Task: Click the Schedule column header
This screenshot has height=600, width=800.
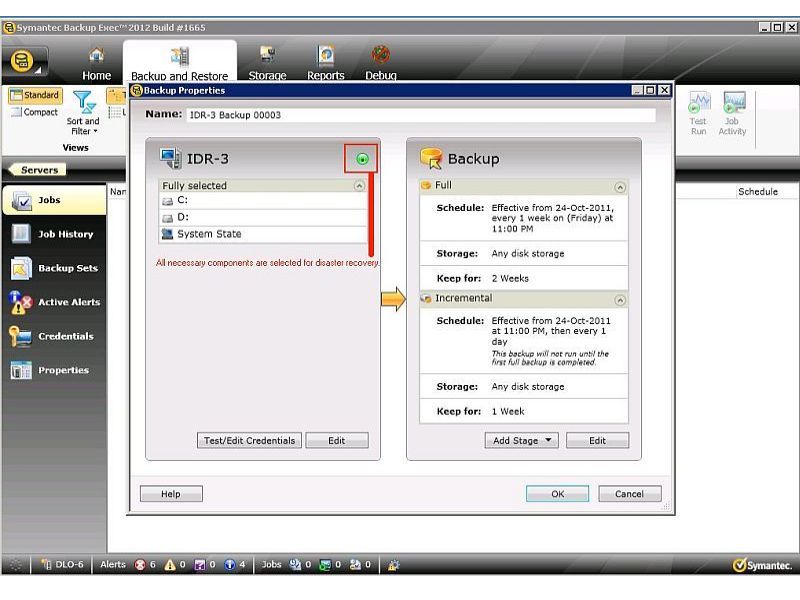Action: click(758, 192)
